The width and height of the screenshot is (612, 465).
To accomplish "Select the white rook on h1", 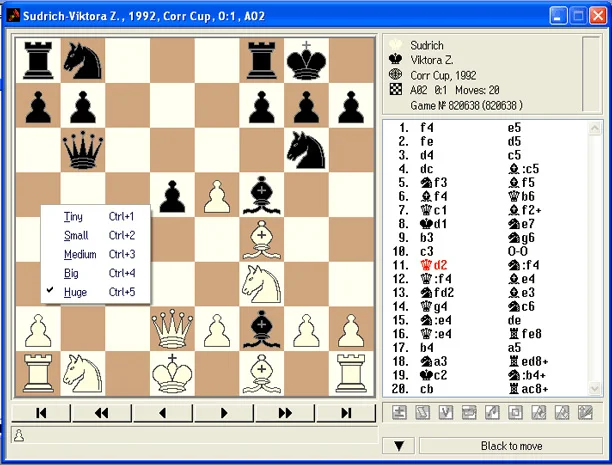I will click(351, 374).
